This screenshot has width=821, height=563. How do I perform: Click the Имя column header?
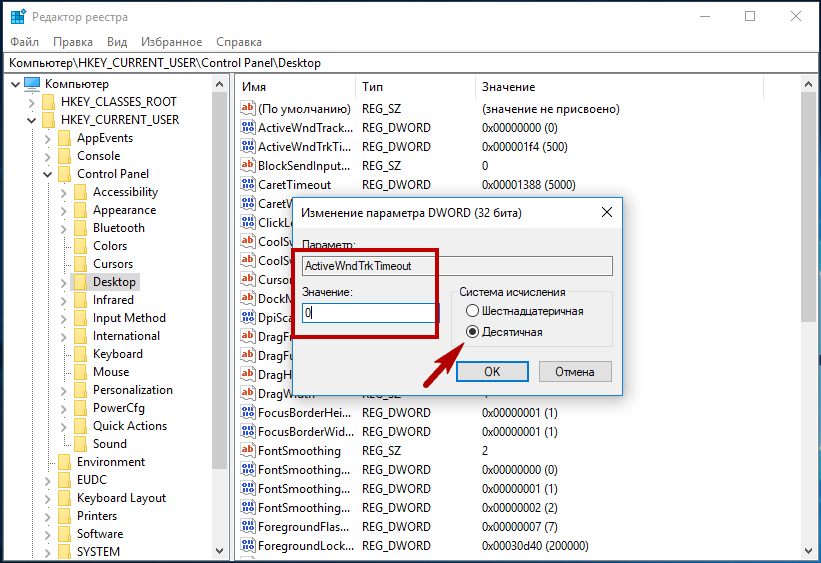coord(296,87)
